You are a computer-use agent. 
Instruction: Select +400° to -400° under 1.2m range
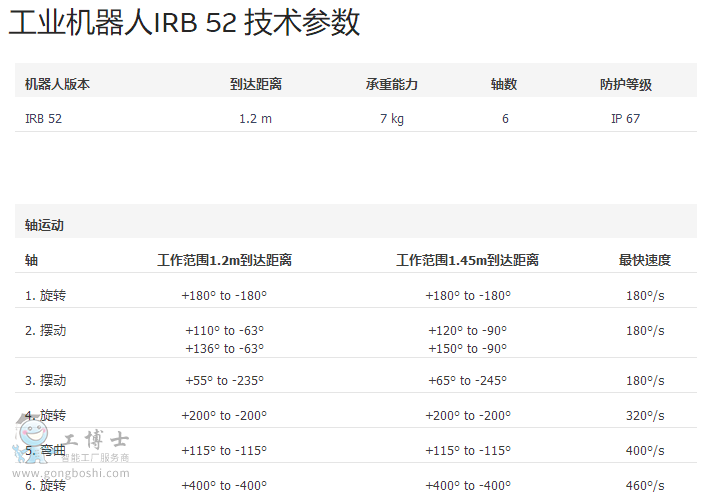224,486
